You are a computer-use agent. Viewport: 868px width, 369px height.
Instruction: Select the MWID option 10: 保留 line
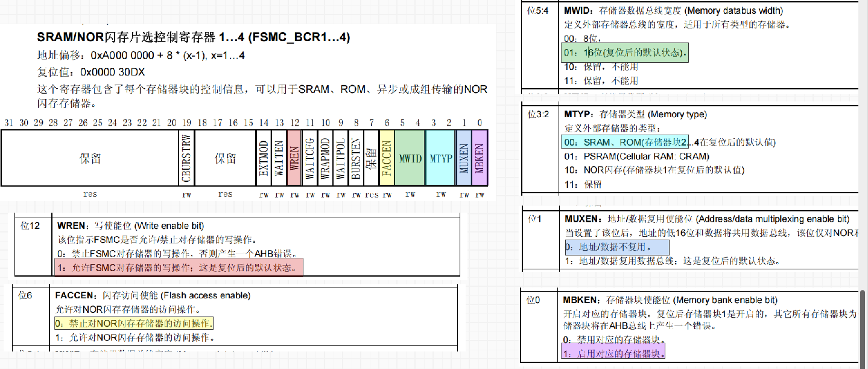601,66
